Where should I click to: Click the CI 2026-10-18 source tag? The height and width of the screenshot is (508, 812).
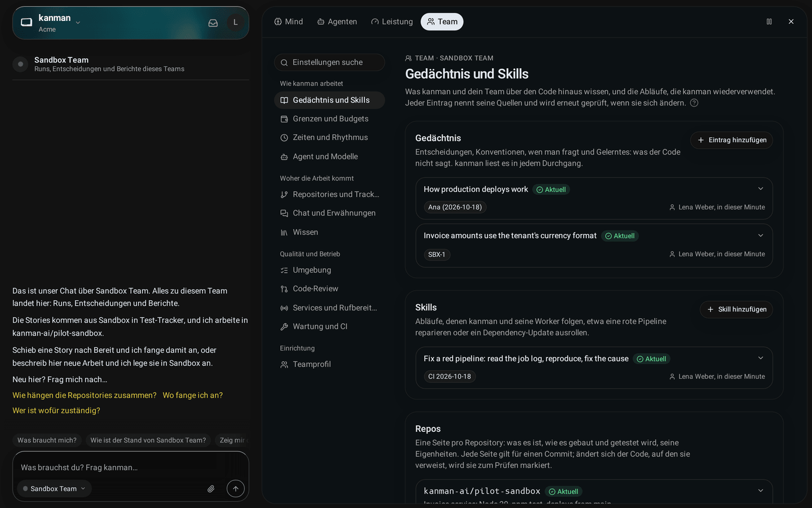click(449, 376)
